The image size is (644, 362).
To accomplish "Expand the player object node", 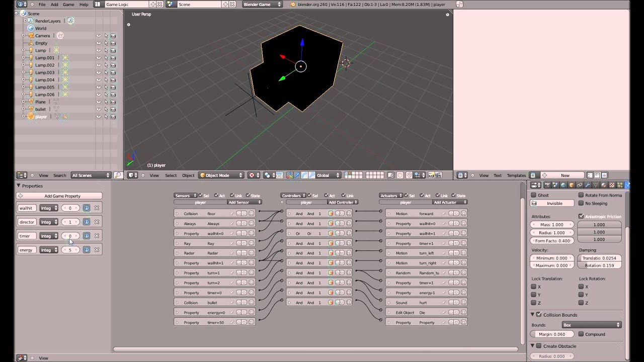I will click(x=23, y=117).
